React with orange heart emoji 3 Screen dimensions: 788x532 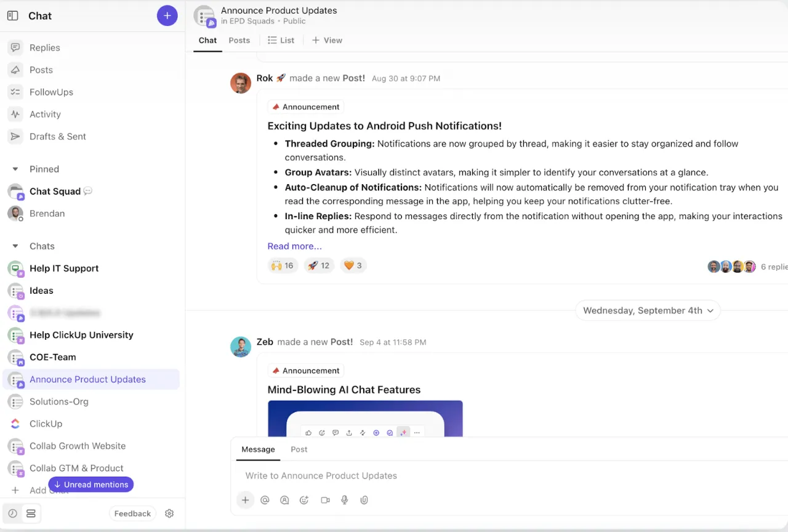point(353,265)
